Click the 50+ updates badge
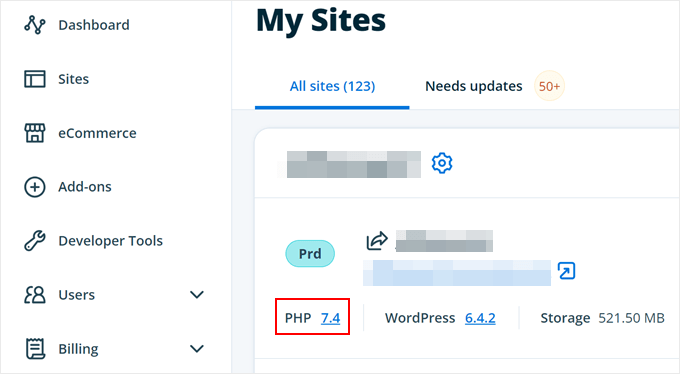680x374 pixels. (x=549, y=86)
